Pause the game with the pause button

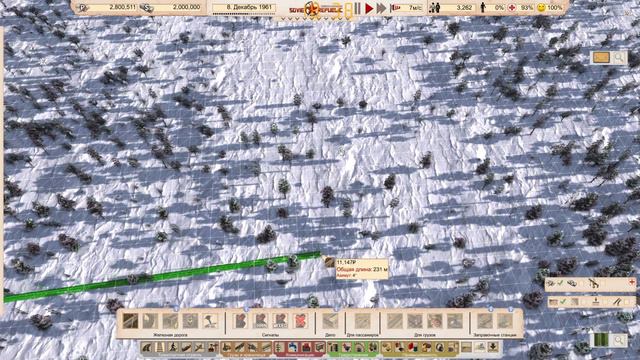[x=358, y=8]
